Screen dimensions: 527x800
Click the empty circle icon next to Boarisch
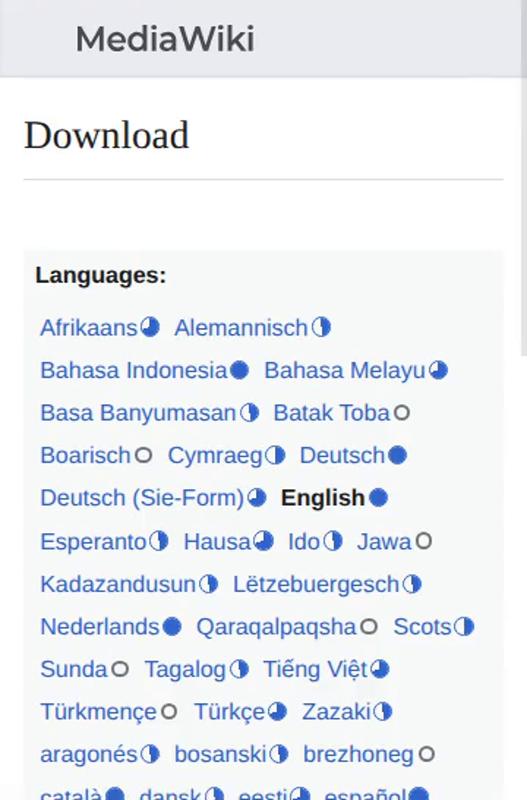point(143,455)
